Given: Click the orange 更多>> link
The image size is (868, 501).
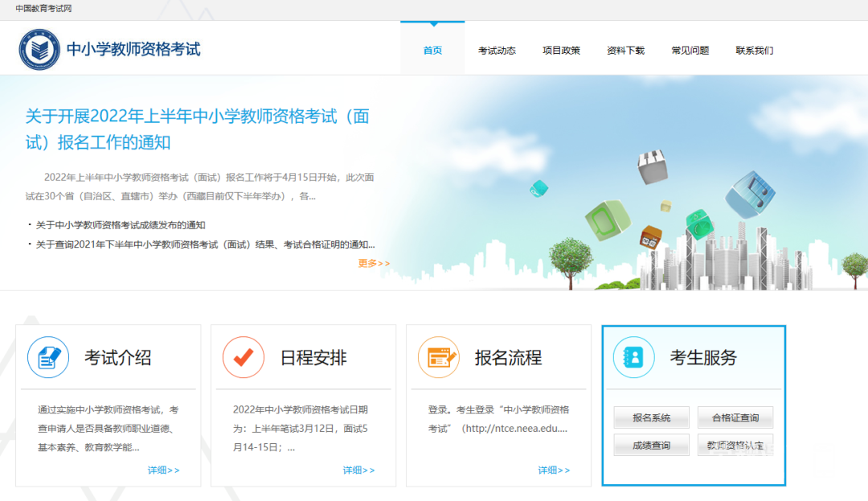Looking at the screenshot, I should 374,263.
